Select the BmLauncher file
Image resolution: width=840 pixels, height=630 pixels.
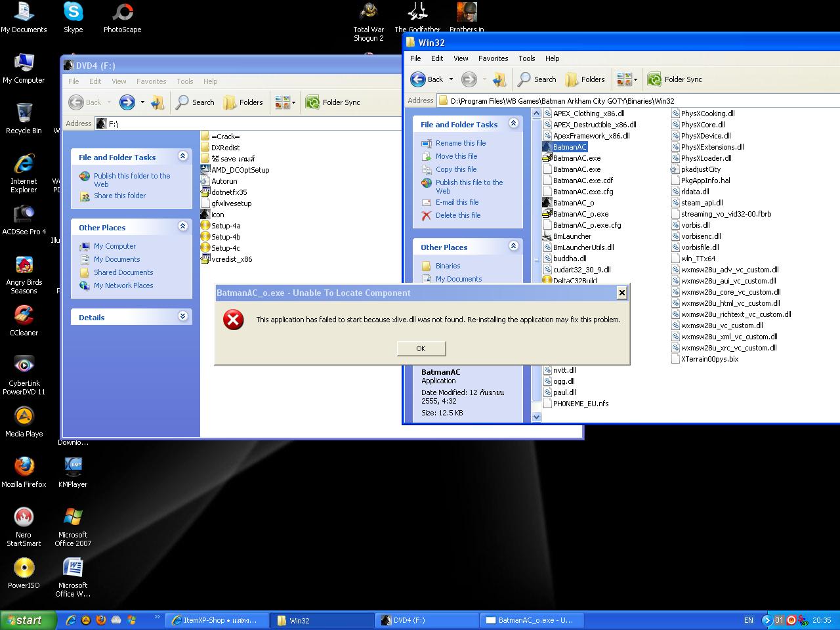(572, 236)
